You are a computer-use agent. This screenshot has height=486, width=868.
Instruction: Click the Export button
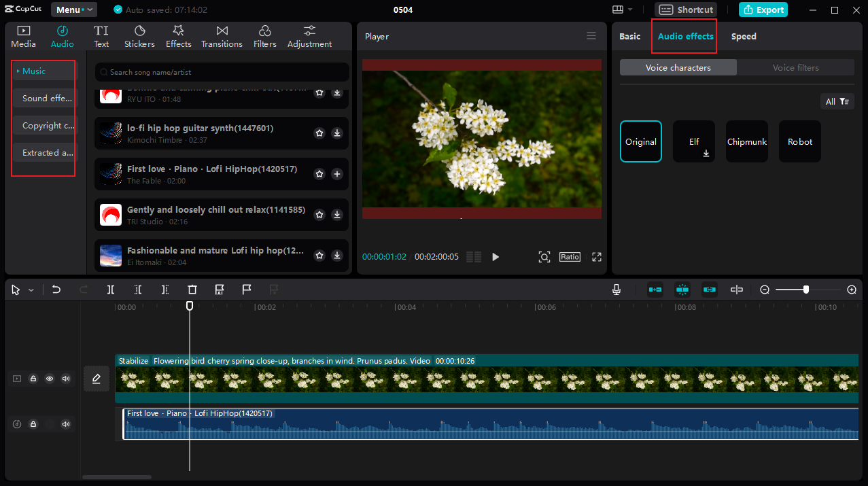(763, 10)
